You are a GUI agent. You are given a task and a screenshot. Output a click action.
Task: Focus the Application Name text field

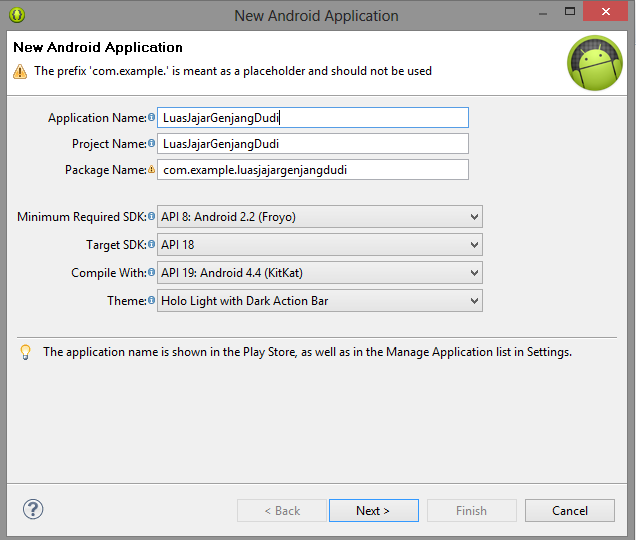point(313,118)
